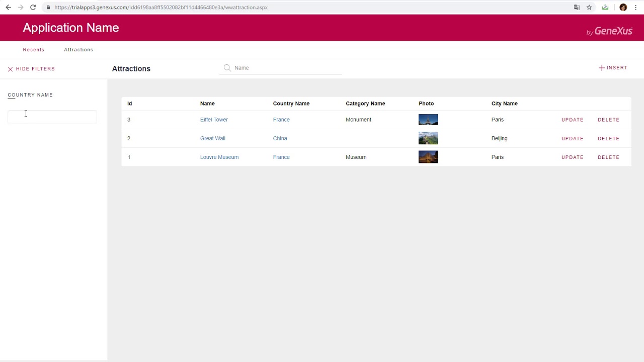Go back using browser back arrow

8,8
